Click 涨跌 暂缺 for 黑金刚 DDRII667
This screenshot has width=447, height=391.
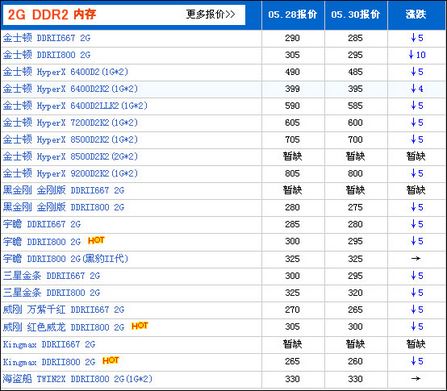point(416,190)
